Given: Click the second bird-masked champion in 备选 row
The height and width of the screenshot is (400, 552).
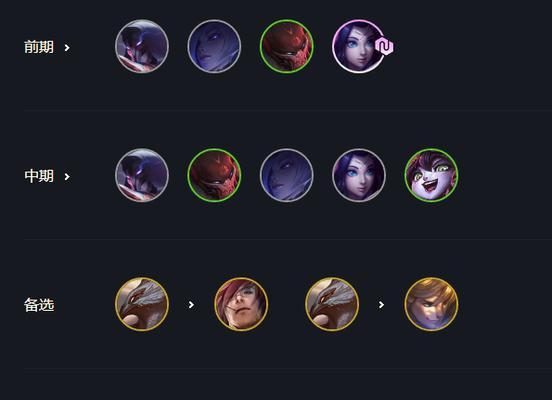Looking at the screenshot, I should pyautogui.click(x=332, y=304).
